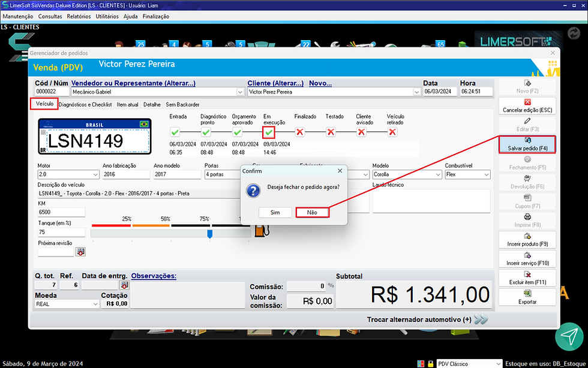
Task: Click the refresh icon near LimerSoft logo
Action: (x=574, y=34)
